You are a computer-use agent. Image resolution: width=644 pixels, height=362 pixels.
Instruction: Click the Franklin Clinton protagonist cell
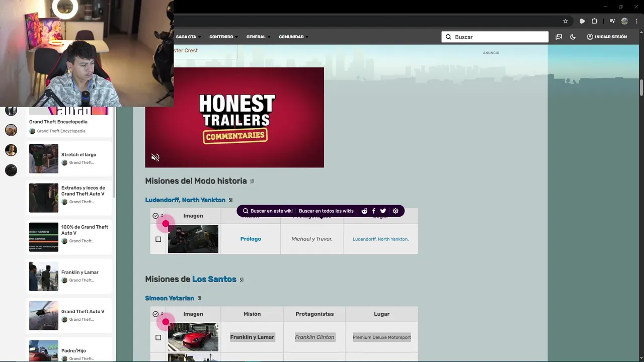click(x=314, y=337)
